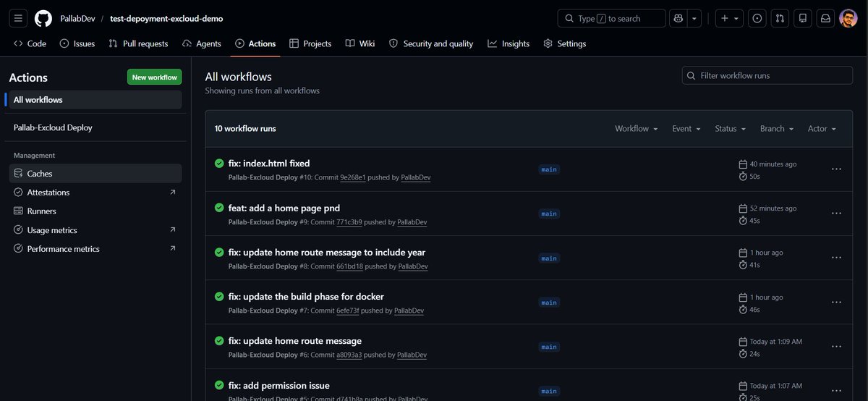Open more options for run #6
Image resolution: width=868 pixels, height=401 pixels.
(836, 347)
